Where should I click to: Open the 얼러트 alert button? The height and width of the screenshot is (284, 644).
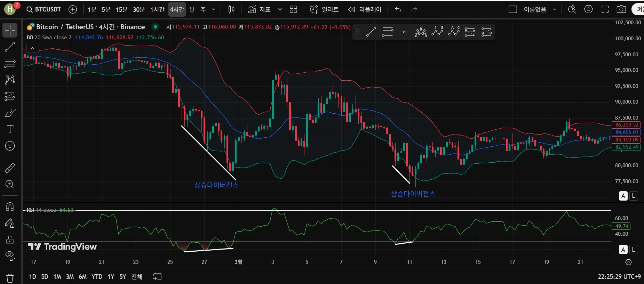coord(324,9)
